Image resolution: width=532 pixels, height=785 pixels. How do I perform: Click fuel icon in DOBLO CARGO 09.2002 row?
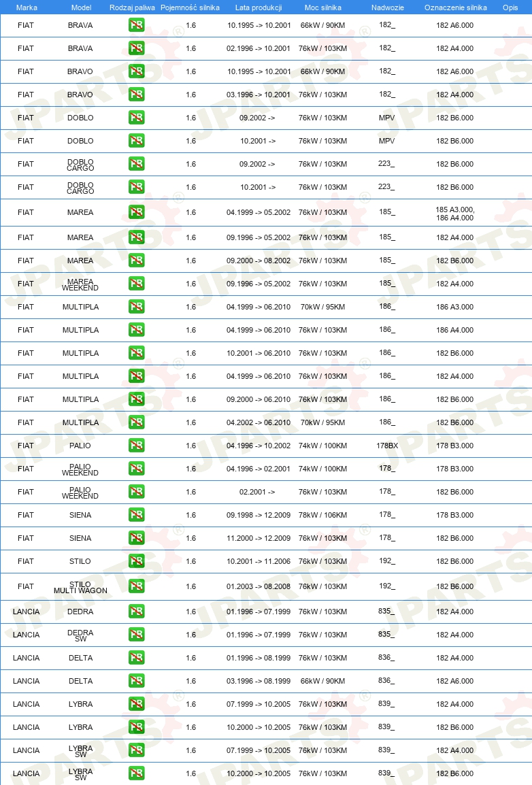click(x=136, y=164)
